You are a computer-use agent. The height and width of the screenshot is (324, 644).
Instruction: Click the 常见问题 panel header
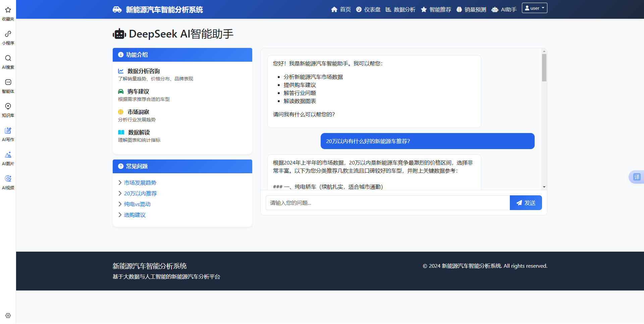coord(182,166)
